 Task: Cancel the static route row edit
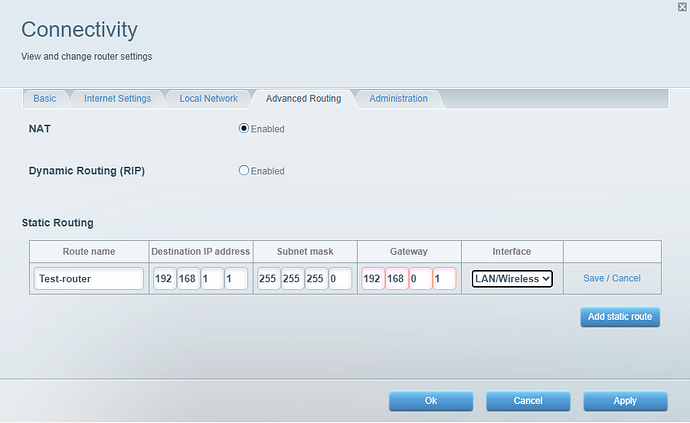point(626,278)
